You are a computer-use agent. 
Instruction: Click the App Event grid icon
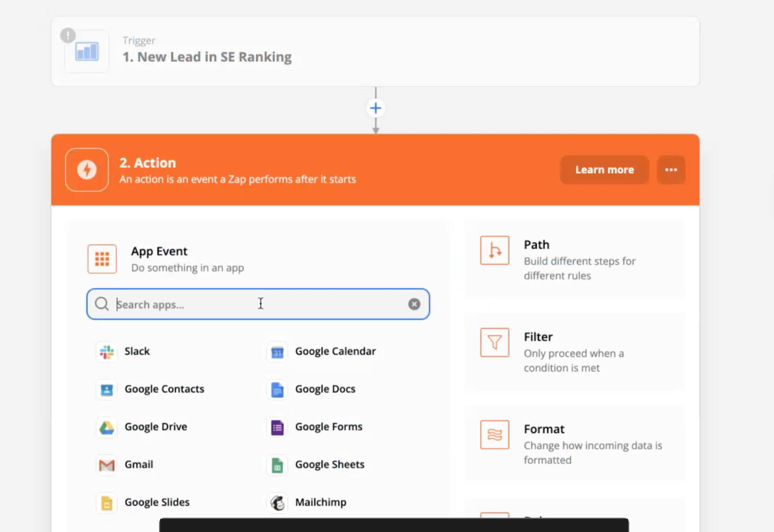(102, 259)
